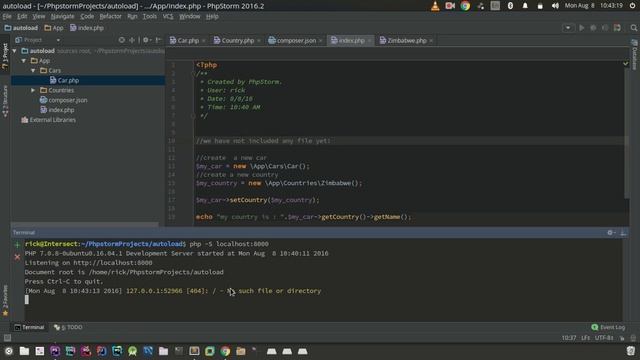
Task: Open the trash icon in bottom dock
Action: click(631, 351)
